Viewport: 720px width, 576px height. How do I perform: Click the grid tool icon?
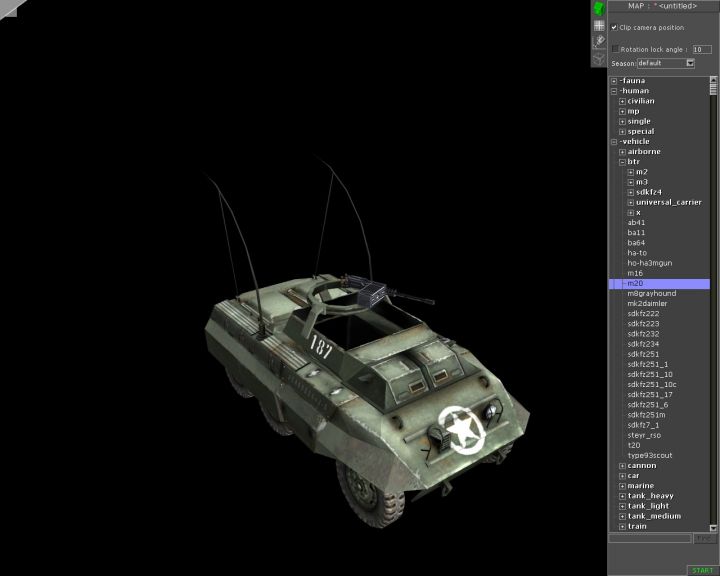pyautogui.click(x=598, y=25)
